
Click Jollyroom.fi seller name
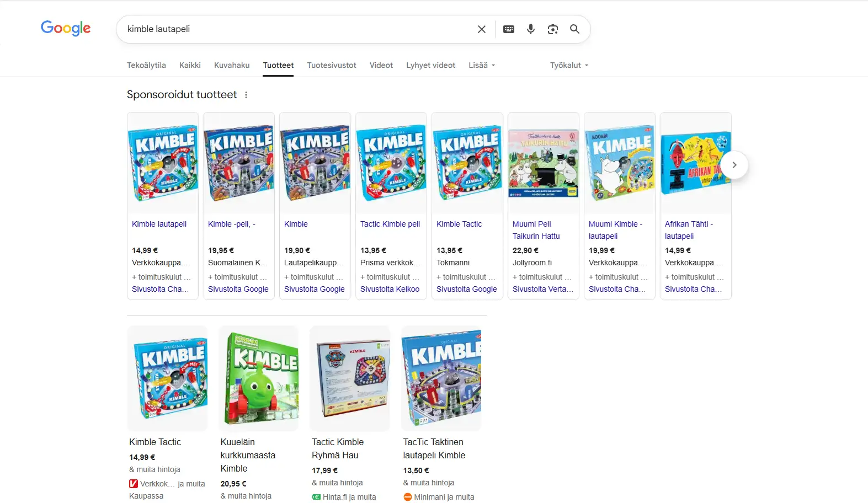[532, 263]
